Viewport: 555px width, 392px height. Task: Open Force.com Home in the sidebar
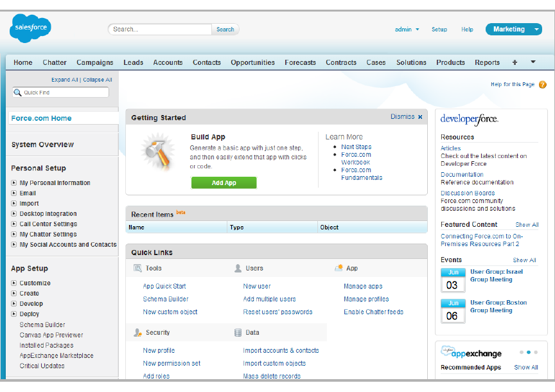tap(41, 118)
